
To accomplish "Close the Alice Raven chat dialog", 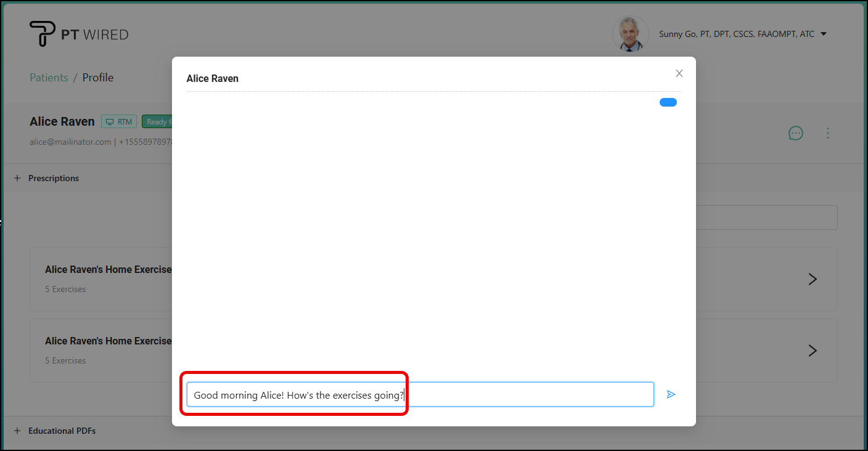I will 679,73.
